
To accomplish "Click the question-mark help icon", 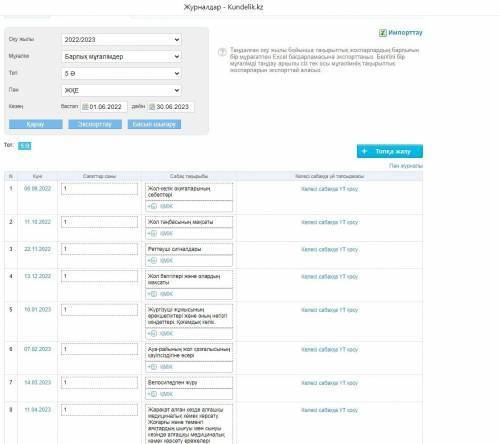I will click(222, 52).
